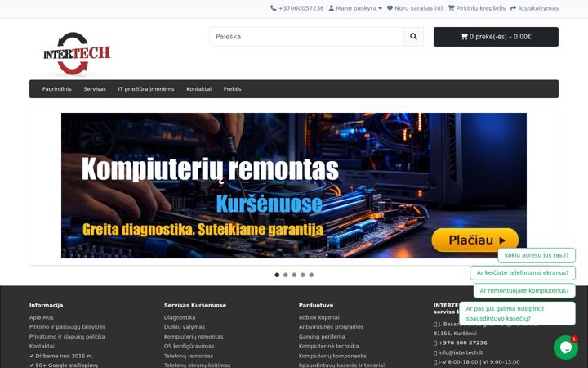Click in the Paieška search field
This screenshot has width=588, height=368.
tap(307, 37)
